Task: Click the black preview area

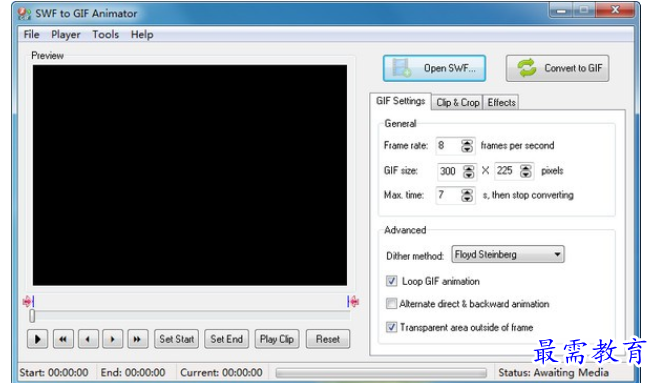Action: [x=190, y=175]
